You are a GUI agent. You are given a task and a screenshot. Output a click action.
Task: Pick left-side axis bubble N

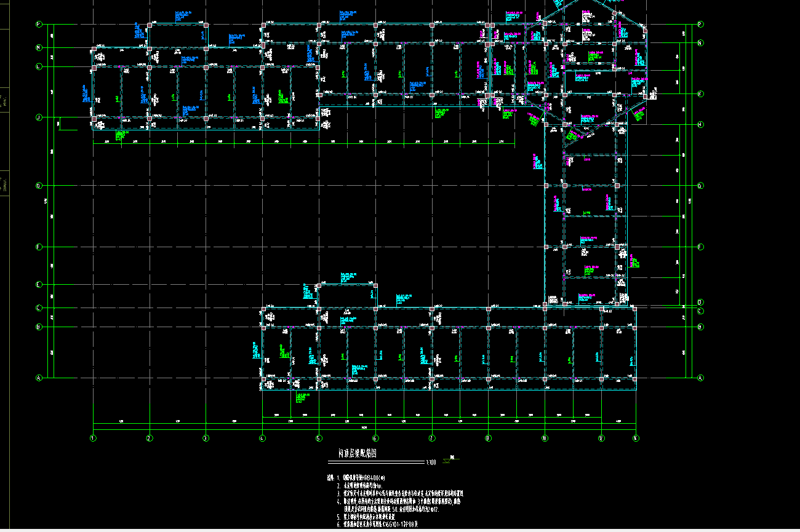pyautogui.click(x=38, y=47)
